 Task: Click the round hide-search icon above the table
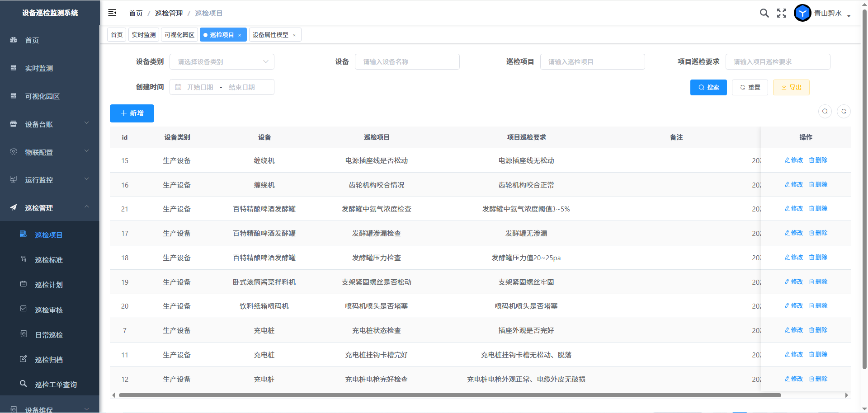point(825,111)
